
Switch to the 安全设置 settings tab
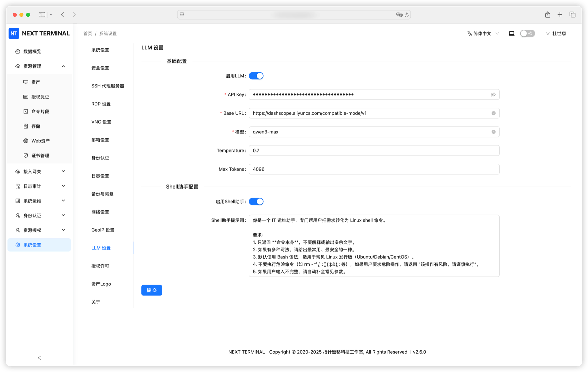pos(100,68)
